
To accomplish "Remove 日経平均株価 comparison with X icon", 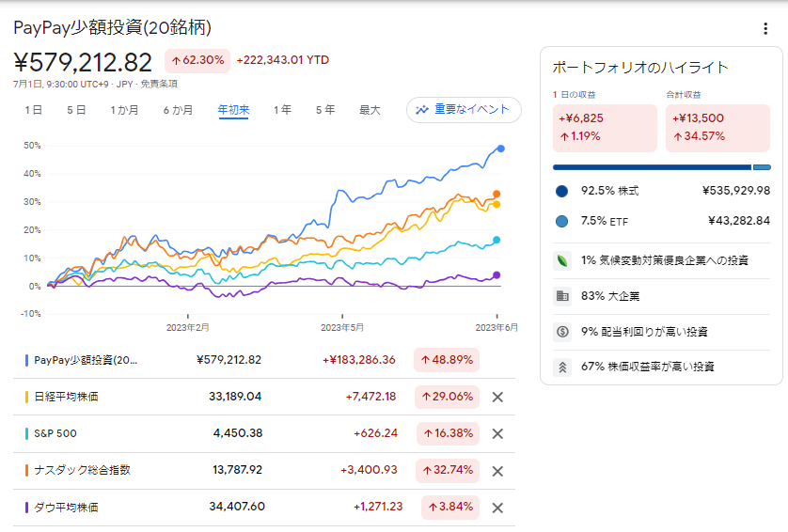I will 497,397.
